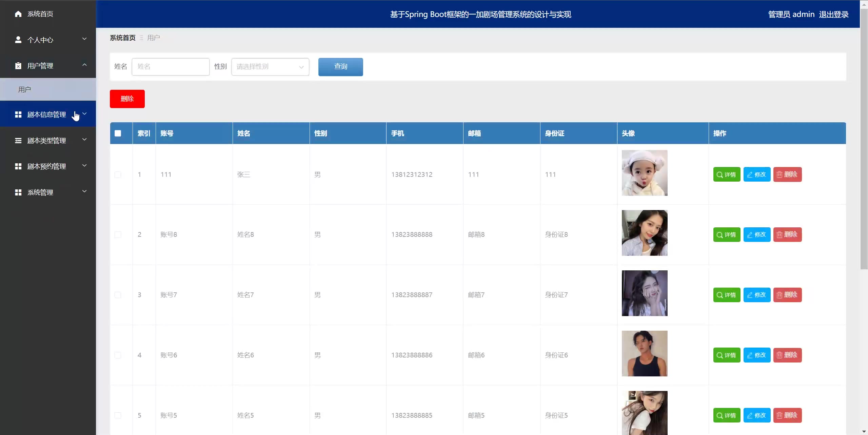Viewport: 868px width, 435px height.
Task: Click the 姓名 search input field
Action: point(171,67)
